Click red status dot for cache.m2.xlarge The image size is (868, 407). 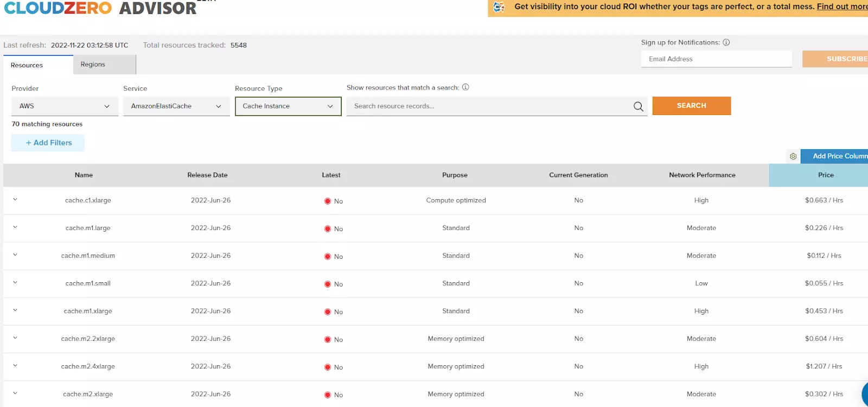(x=328, y=395)
